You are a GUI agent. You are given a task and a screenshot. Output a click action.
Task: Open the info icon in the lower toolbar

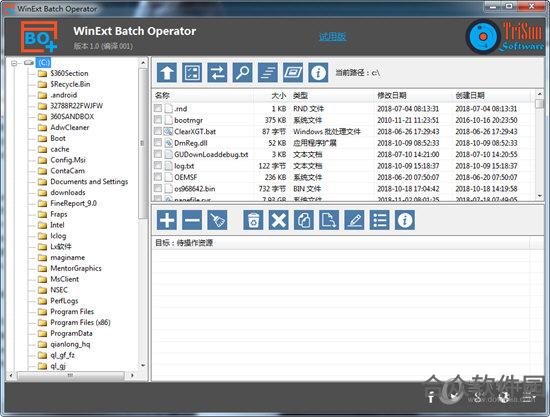coord(405,220)
